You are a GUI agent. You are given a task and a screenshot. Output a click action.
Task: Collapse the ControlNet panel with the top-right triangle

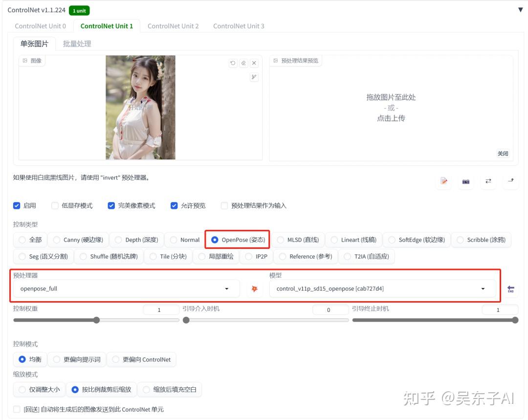point(520,9)
